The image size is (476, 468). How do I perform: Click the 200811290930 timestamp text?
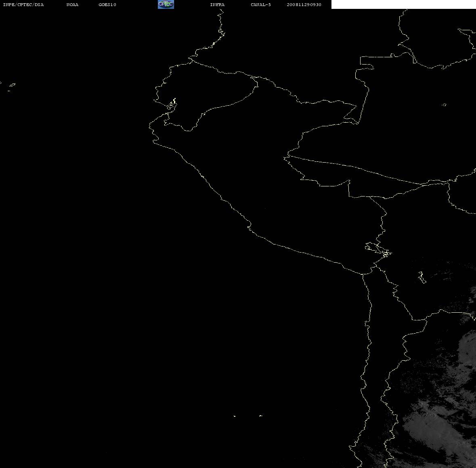[304, 4]
